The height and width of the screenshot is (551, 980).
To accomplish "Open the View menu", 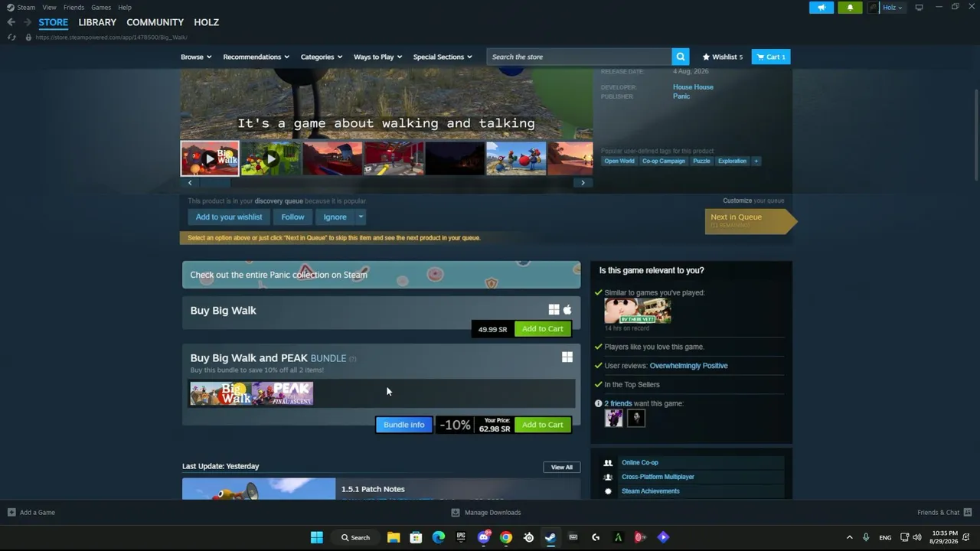I will tap(49, 8).
